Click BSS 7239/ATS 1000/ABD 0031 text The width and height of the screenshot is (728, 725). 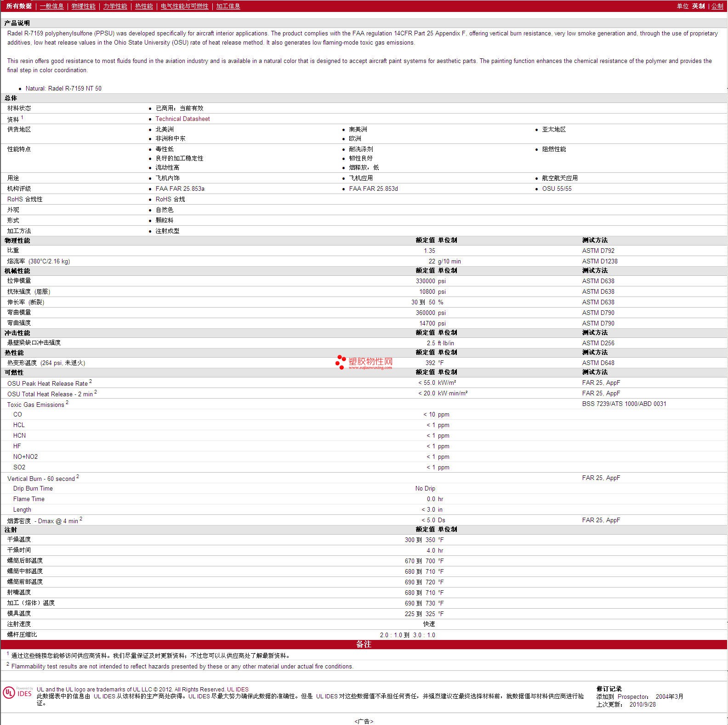click(x=624, y=404)
